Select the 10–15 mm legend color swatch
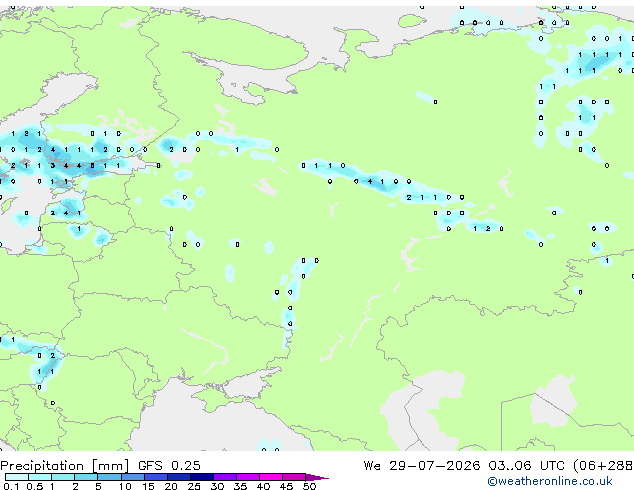Image resolution: width=634 pixels, height=490 pixels. click(x=132, y=477)
